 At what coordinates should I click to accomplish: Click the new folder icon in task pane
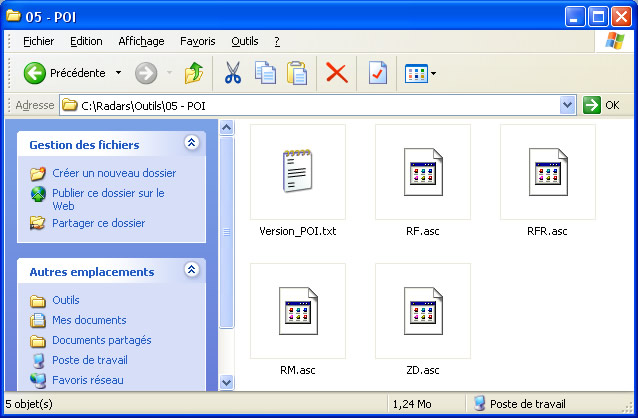point(38,174)
